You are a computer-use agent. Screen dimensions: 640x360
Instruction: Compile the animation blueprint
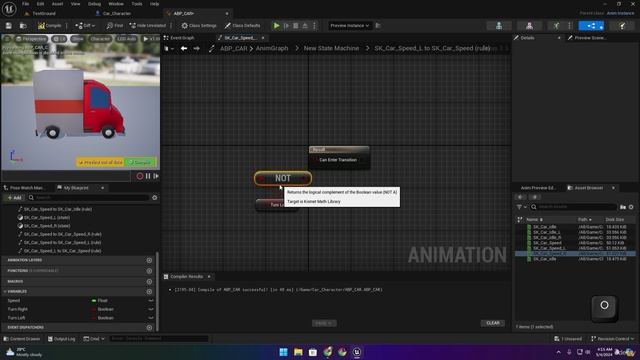point(50,26)
